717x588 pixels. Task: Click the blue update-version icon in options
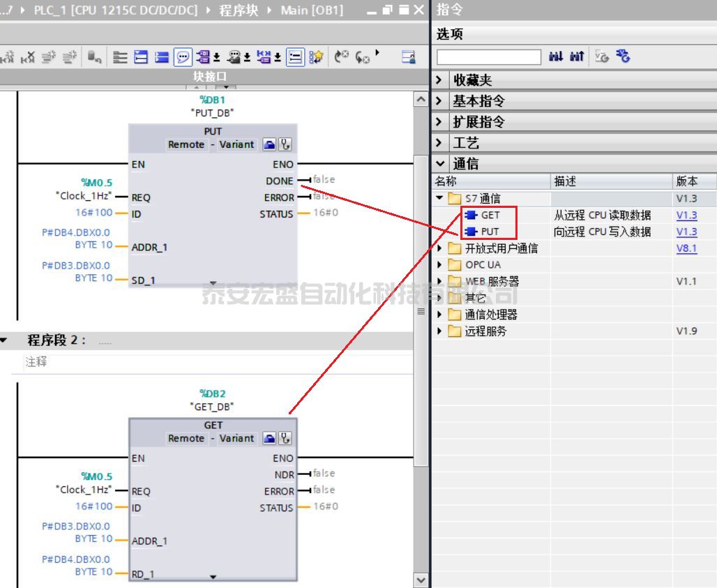[x=624, y=57]
